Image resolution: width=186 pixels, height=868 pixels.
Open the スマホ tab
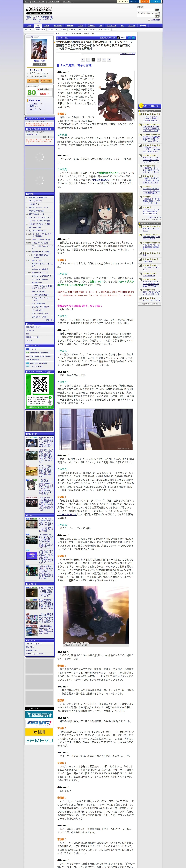(81, 26)
